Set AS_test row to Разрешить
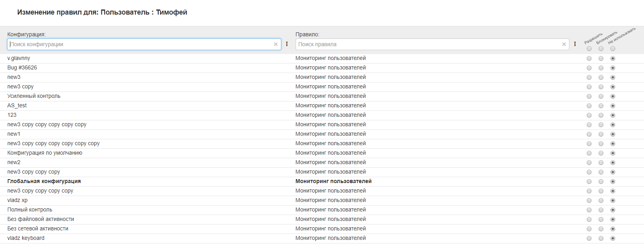The height and width of the screenshot is (245, 644). click(589, 106)
